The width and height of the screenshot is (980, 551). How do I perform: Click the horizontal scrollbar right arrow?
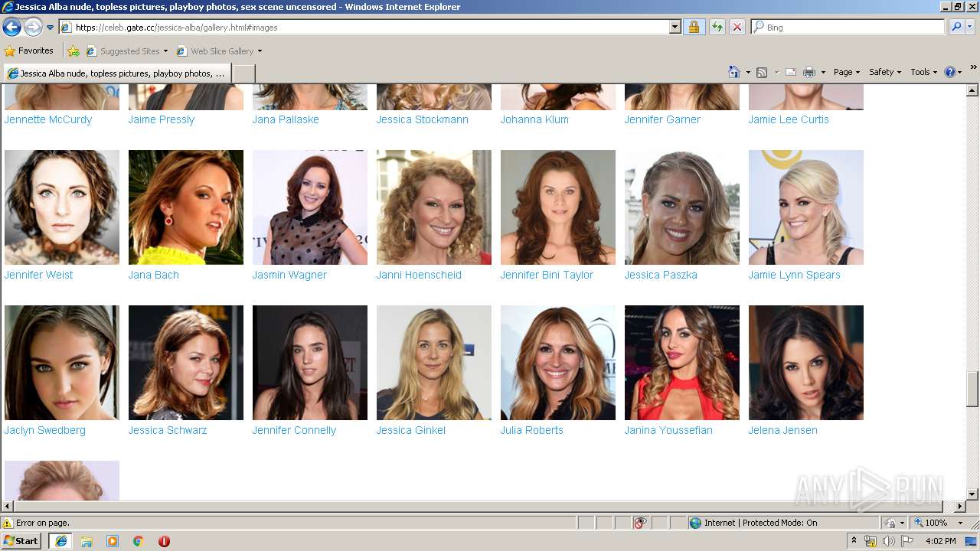tap(961, 506)
